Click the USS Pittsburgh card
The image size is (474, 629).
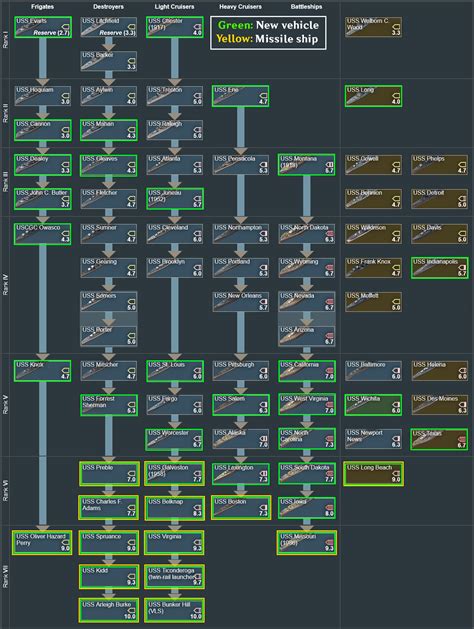tap(241, 371)
